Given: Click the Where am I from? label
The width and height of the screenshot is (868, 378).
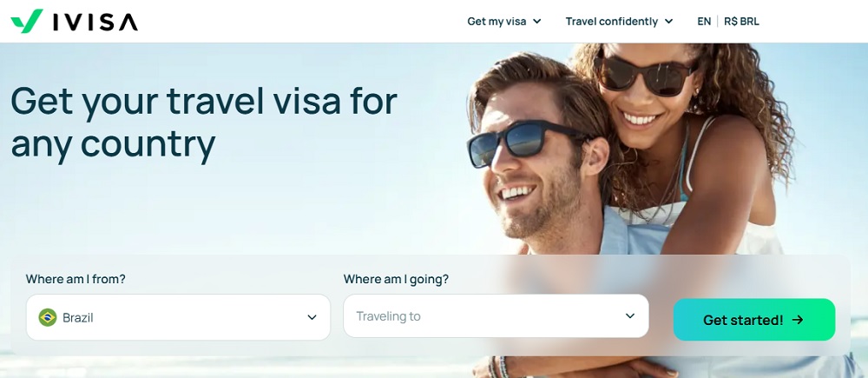Looking at the screenshot, I should coord(76,279).
